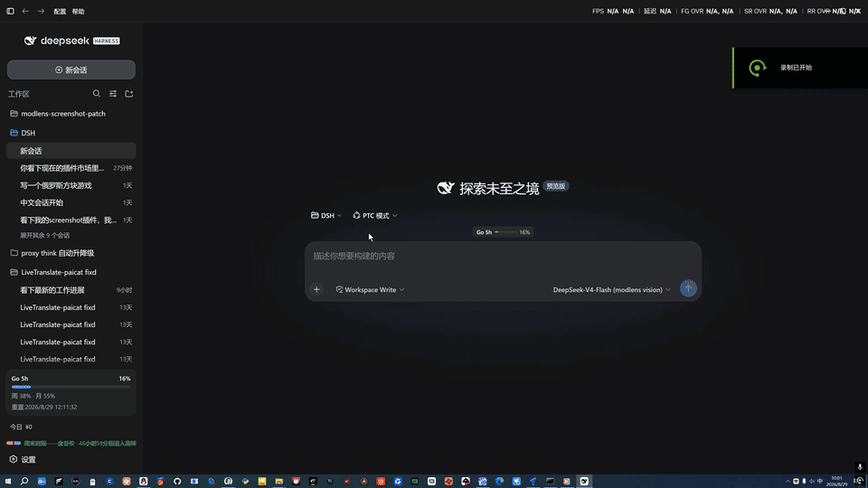Open conversation 写一个俄罗斯方块游戏
Image resolution: width=868 pixels, height=488 pixels.
point(71,185)
